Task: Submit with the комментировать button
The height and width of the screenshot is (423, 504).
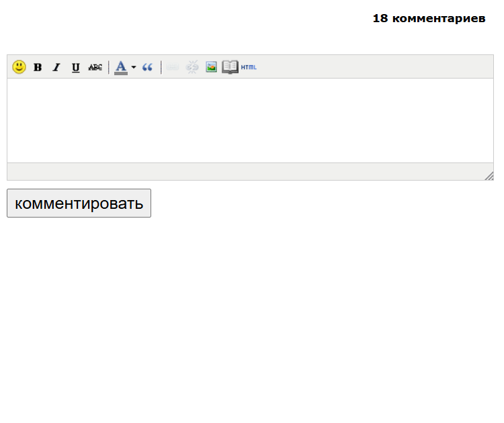Action: coord(79,203)
